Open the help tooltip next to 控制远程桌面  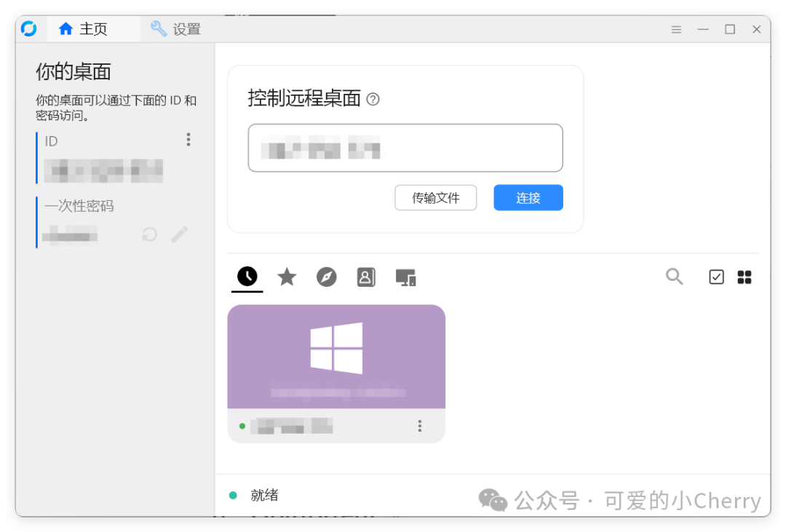[373, 100]
